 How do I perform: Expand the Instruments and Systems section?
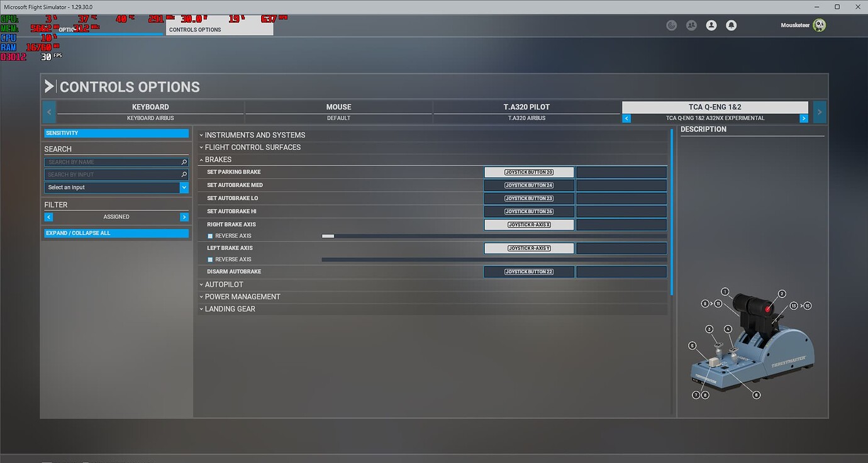coord(255,135)
